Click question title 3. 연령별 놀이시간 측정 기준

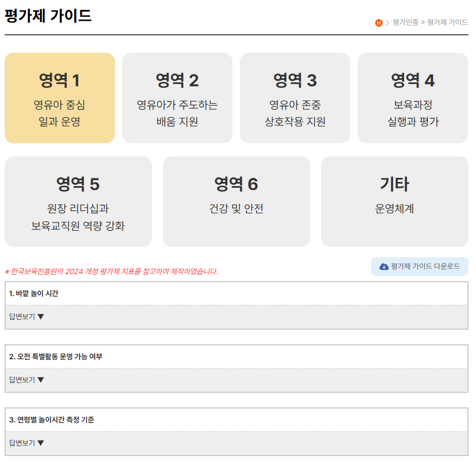[x=52, y=420]
